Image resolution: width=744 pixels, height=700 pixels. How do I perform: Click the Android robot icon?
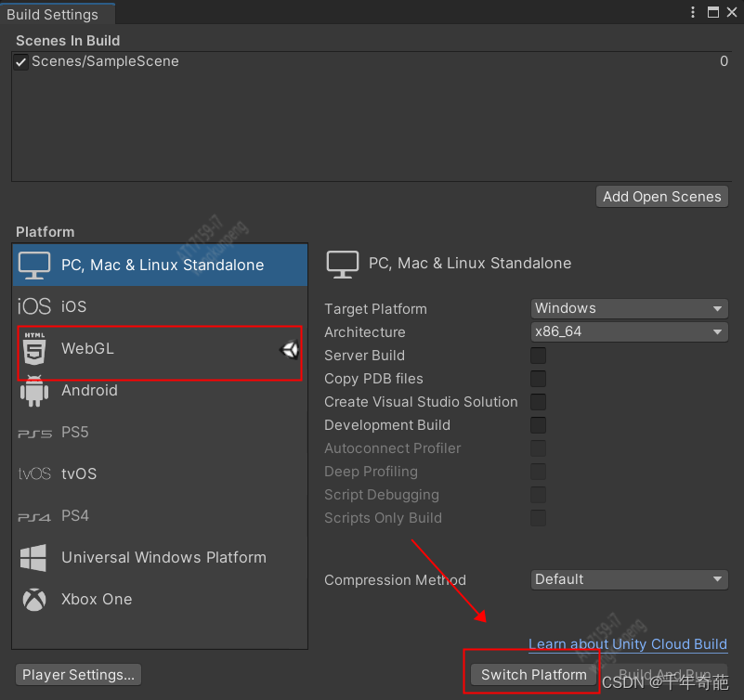click(34, 391)
